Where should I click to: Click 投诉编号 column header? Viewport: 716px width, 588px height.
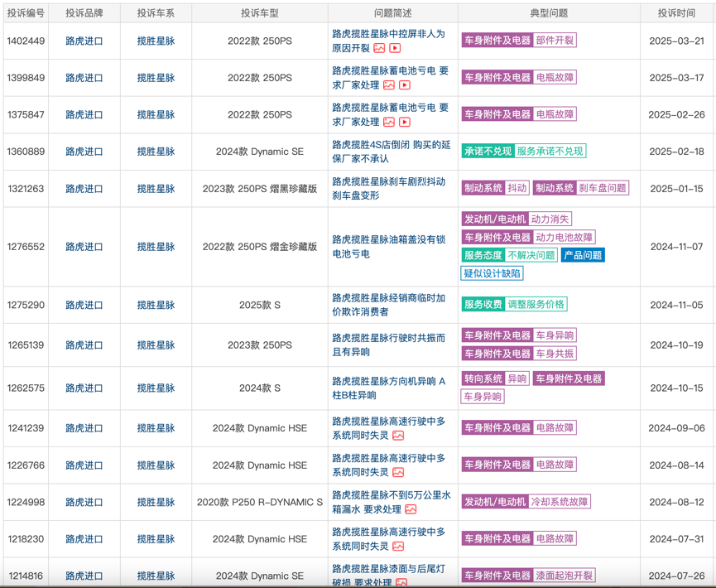pos(26,13)
